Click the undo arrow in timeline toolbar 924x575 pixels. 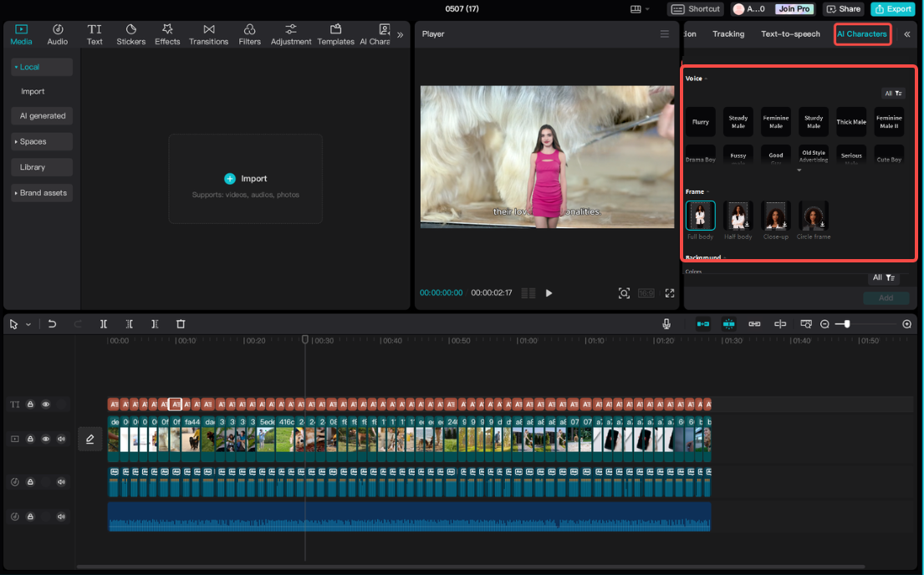click(52, 324)
